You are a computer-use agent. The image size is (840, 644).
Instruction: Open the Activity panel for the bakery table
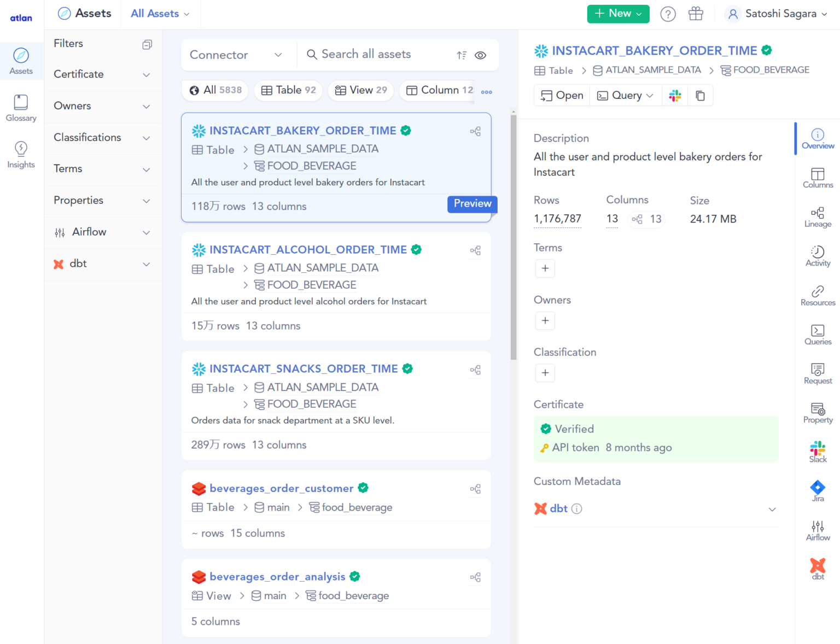tap(818, 255)
